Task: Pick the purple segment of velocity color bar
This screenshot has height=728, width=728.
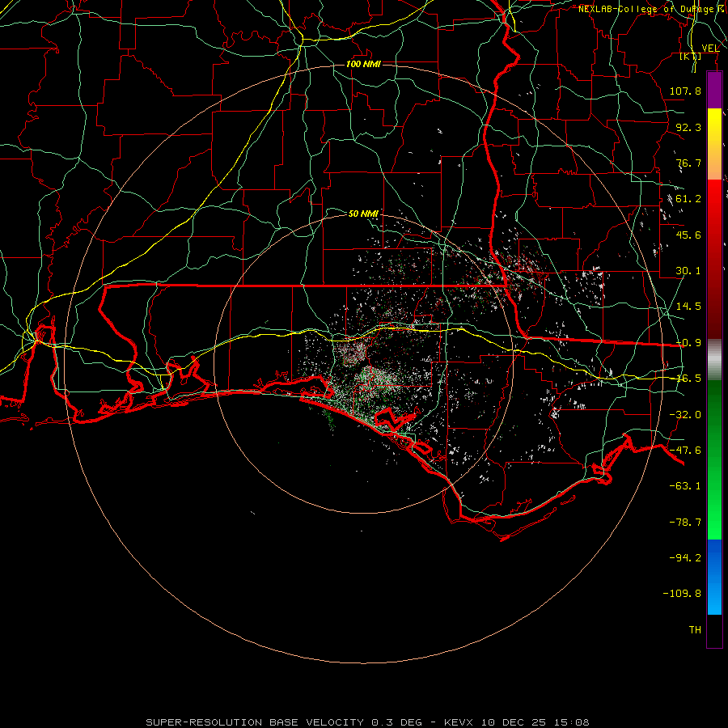Action: click(x=714, y=91)
